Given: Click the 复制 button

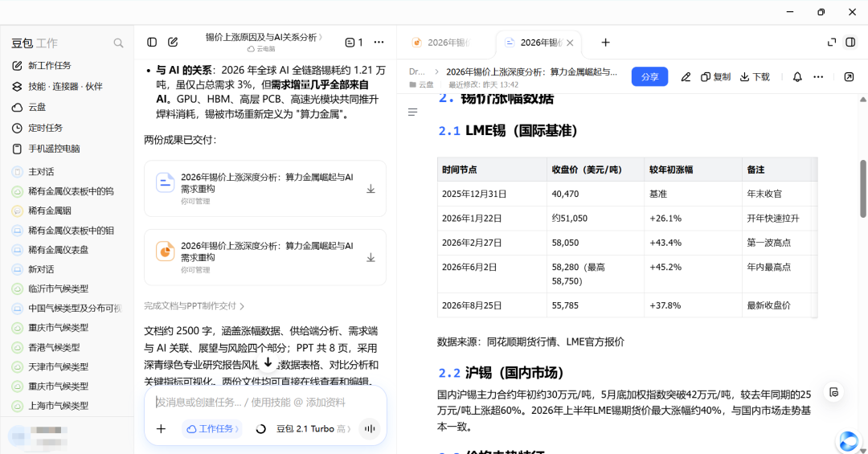Looking at the screenshot, I should click(716, 77).
